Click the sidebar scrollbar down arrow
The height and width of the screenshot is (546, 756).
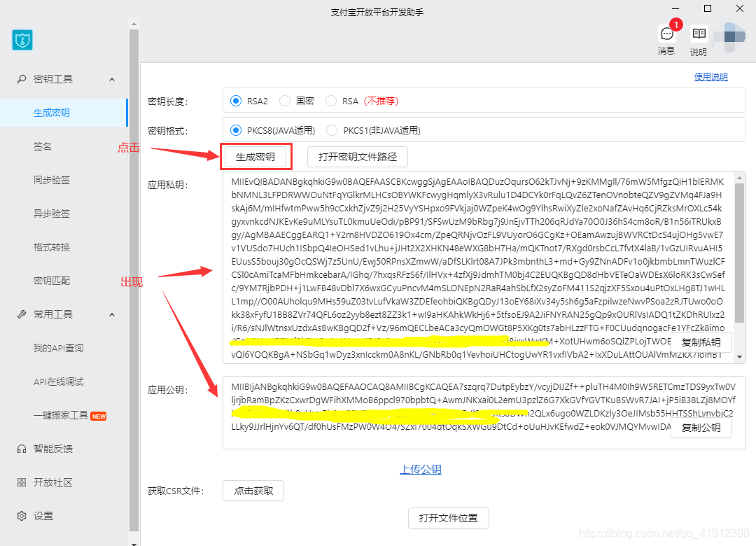click(134, 543)
